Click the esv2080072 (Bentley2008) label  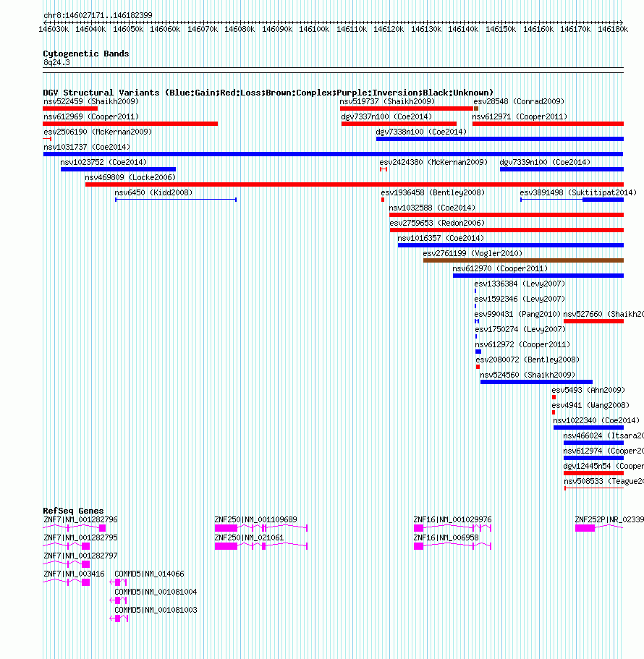click(x=528, y=360)
